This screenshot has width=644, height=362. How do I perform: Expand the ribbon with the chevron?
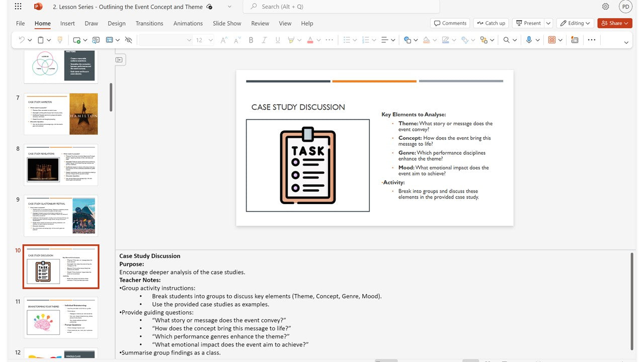626,43
